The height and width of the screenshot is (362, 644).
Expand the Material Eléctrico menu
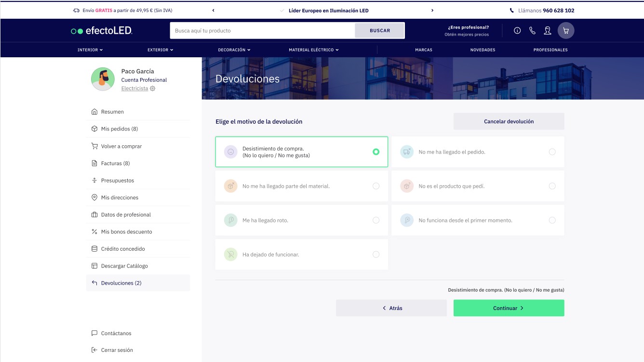point(314,50)
